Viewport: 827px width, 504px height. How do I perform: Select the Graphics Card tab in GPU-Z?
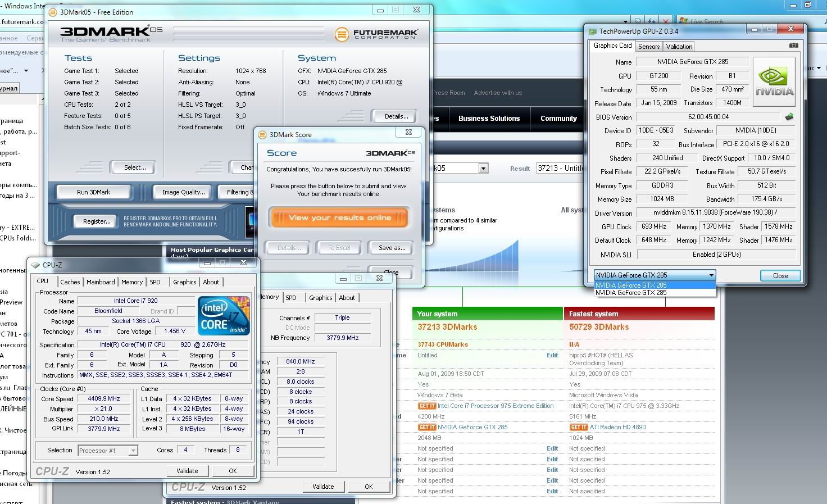(613, 46)
